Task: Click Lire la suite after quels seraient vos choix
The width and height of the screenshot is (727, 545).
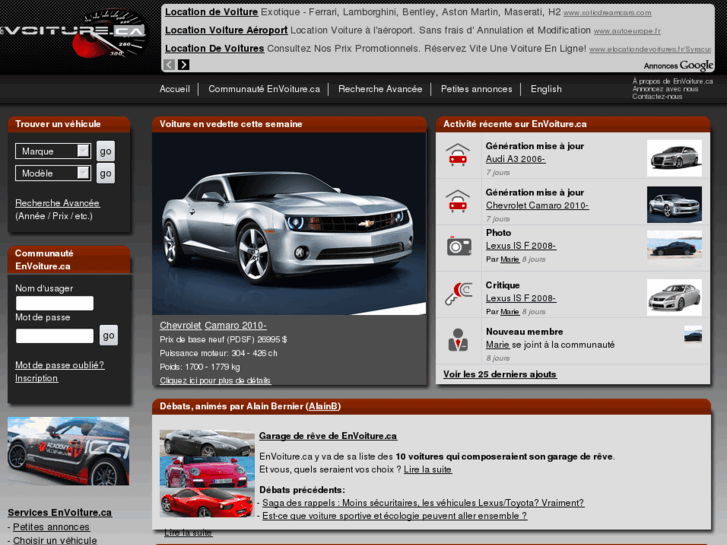Action: pos(427,469)
